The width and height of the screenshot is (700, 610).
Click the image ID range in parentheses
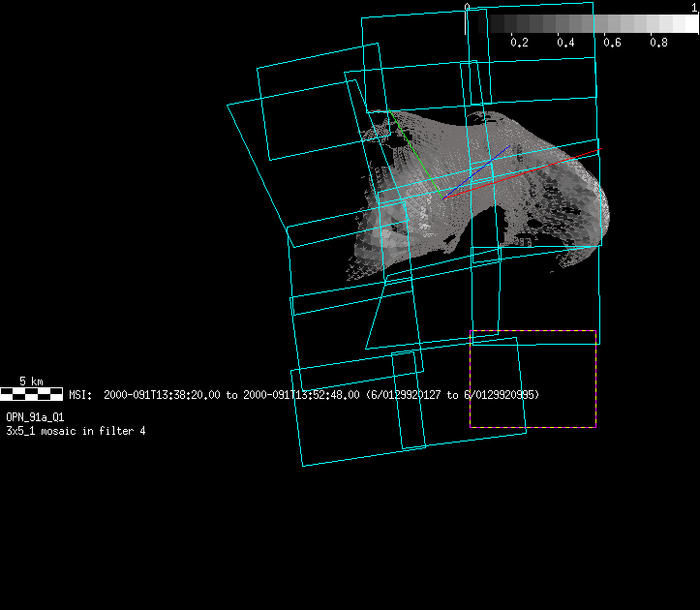pyautogui.click(x=452, y=395)
